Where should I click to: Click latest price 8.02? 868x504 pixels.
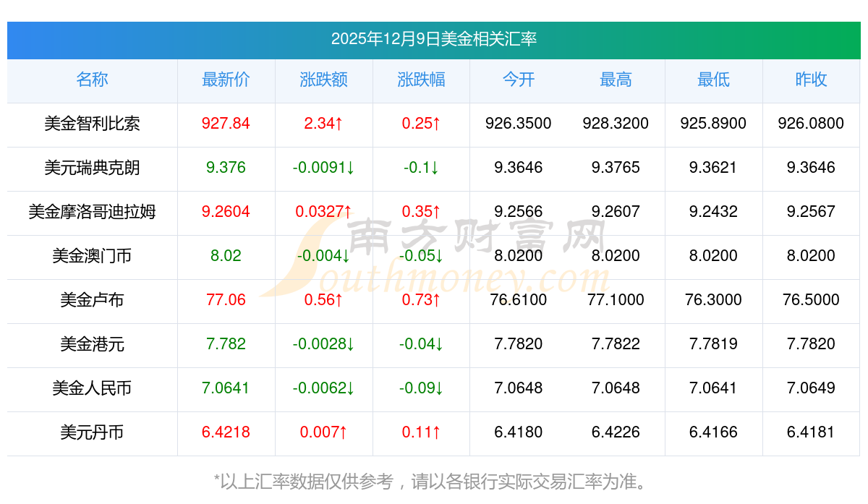[226, 256]
